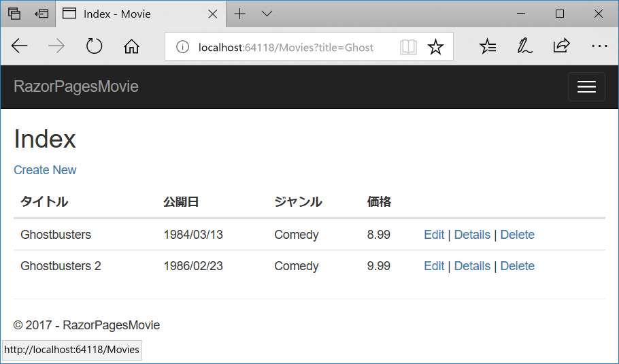This screenshot has height=364, width=619.
Task: Click the ジャンル column header
Action: pyautogui.click(x=298, y=202)
